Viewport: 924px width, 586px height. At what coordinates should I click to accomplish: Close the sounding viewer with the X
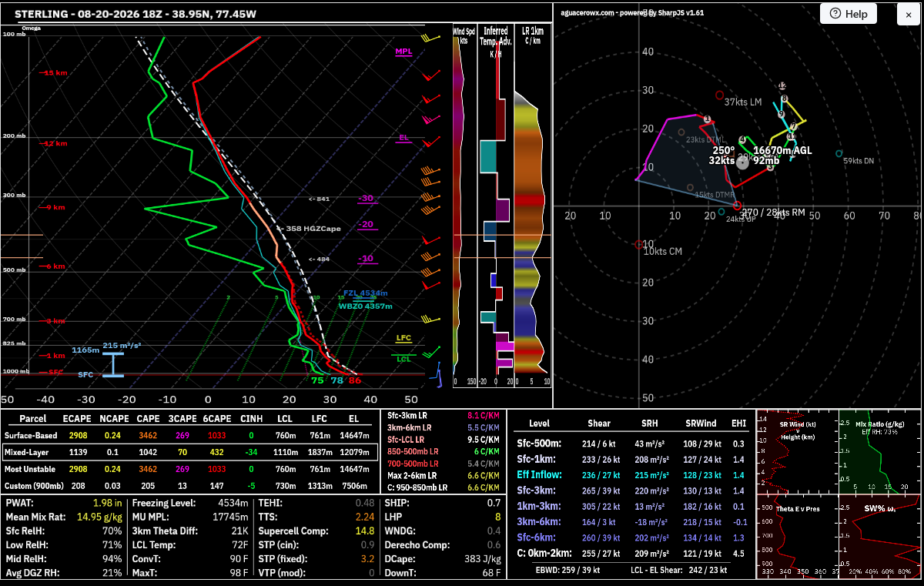[x=909, y=14]
